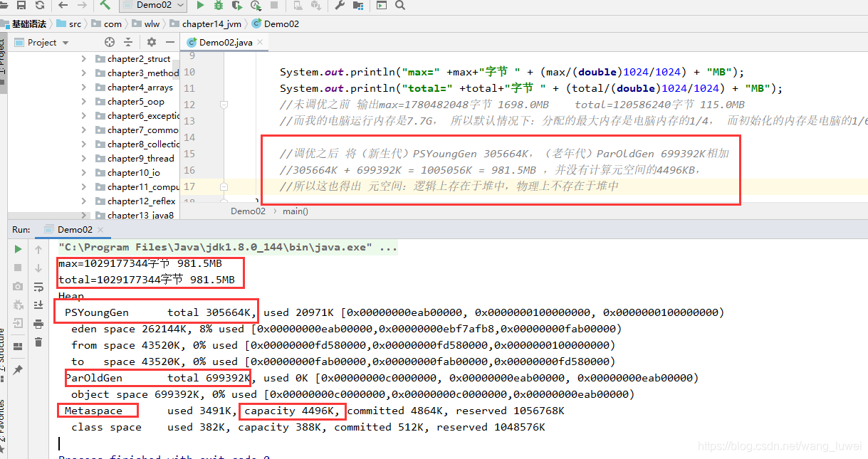The height and width of the screenshot is (459, 868).
Task: Click the Run panel camera dump-threads icon
Action: click(19, 286)
